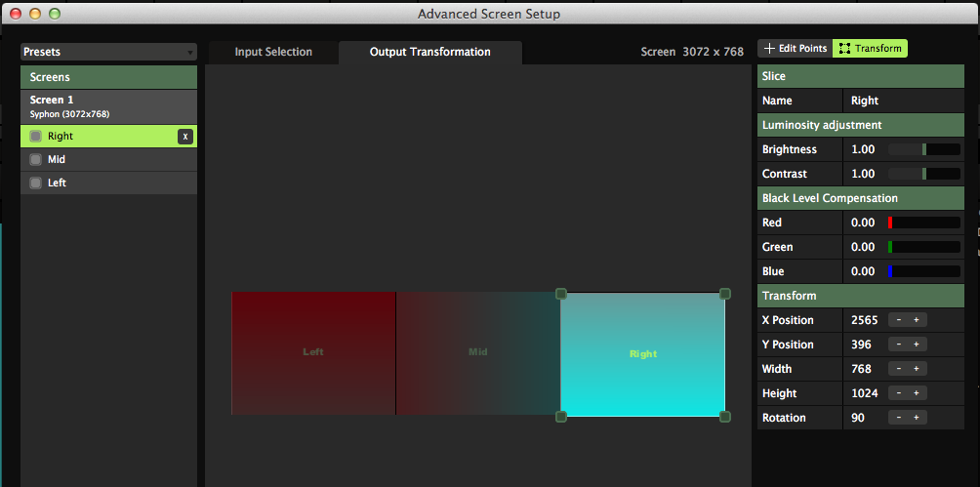Adjust the Brightness slider
Viewport: 980px width, 487px height.
pyautogui.click(x=923, y=149)
